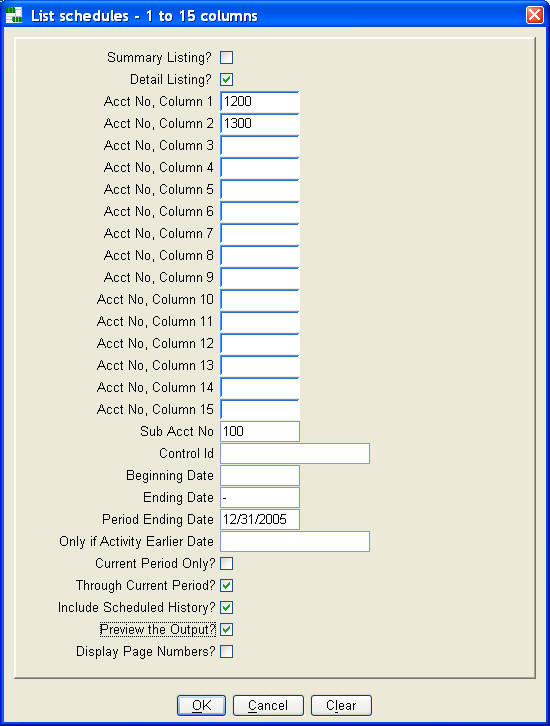The height and width of the screenshot is (726, 550).
Task: Select the Beginning Date field
Action: coord(260,476)
